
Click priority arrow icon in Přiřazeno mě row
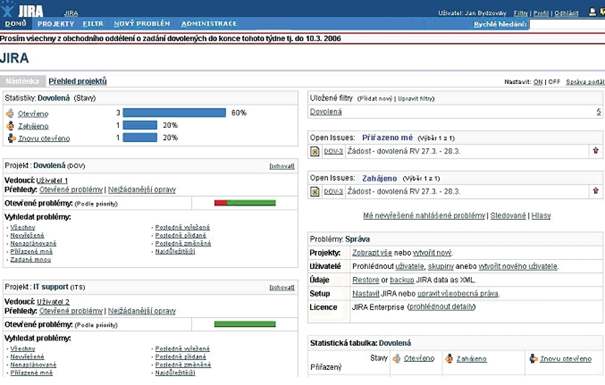pyautogui.click(x=596, y=150)
